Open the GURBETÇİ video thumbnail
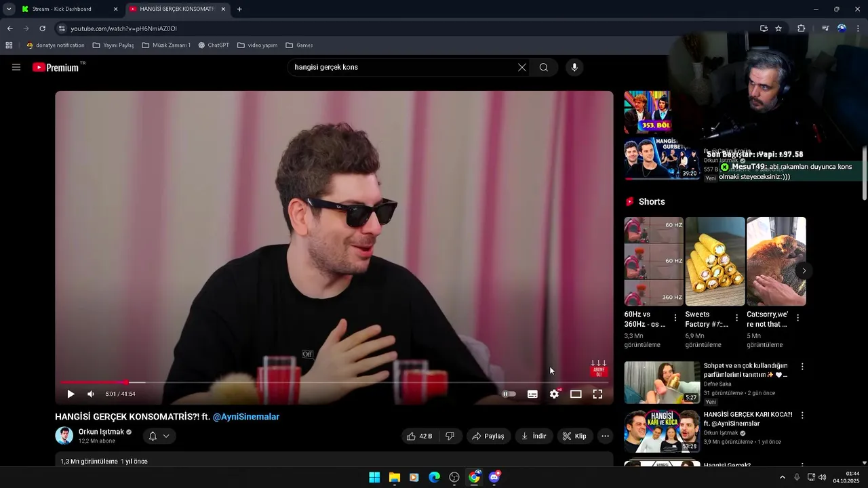 662,159
